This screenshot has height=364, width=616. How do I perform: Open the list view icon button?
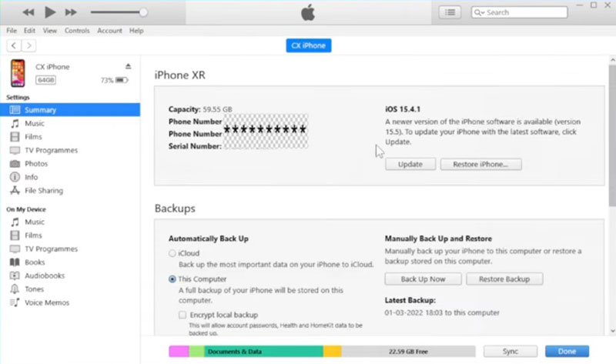[450, 12]
